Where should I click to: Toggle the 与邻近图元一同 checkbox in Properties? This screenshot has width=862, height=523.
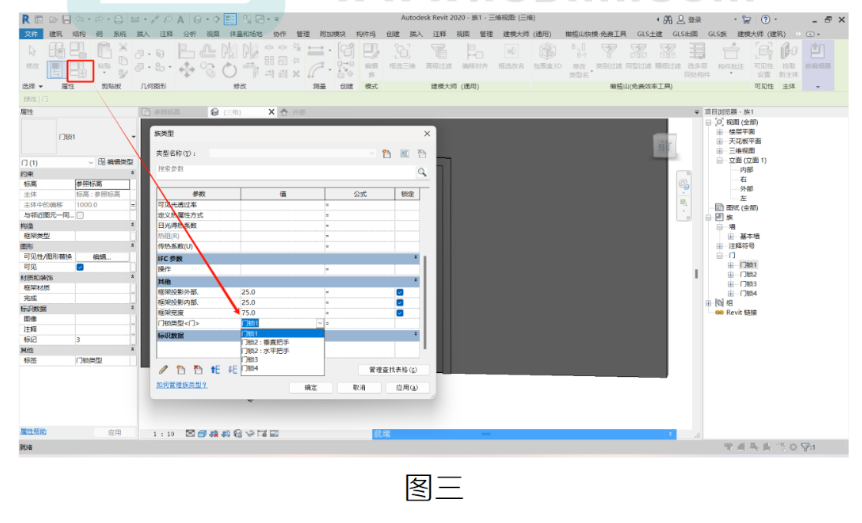tap(80, 215)
